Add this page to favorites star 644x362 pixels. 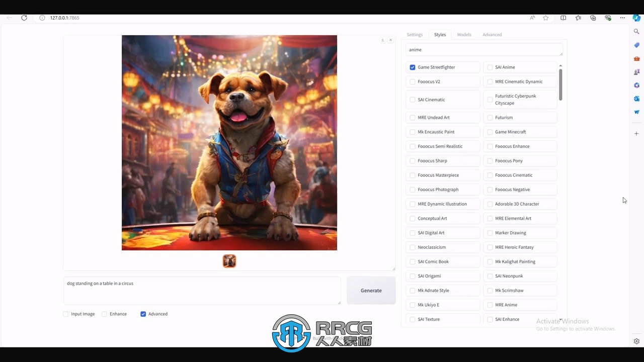pyautogui.click(x=546, y=18)
